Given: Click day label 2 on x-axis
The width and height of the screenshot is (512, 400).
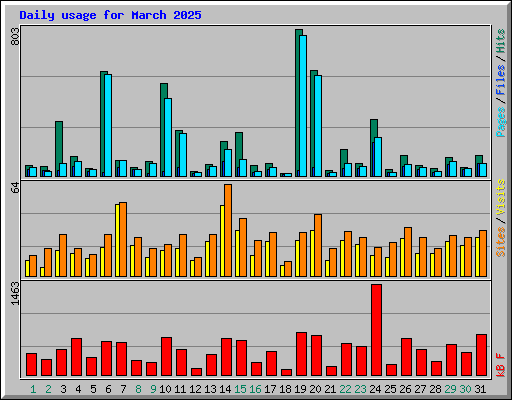Looking at the screenshot, I should tap(48, 389).
